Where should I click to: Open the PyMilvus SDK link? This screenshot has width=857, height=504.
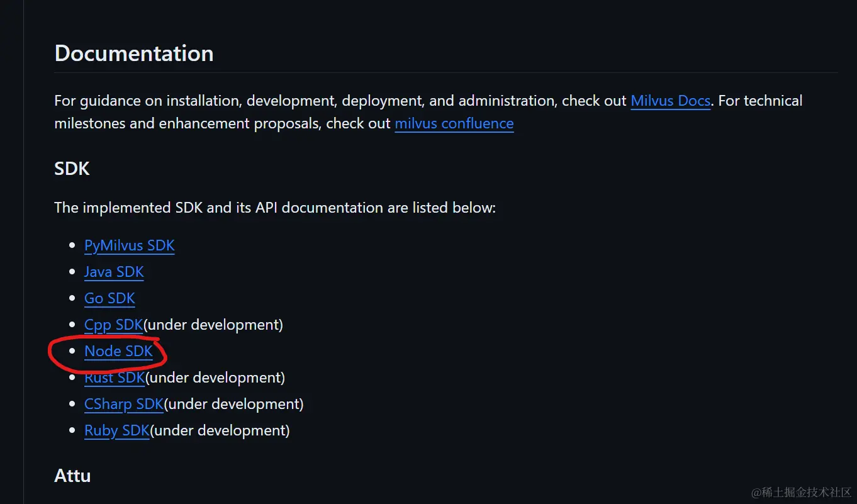click(x=130, y=245)
